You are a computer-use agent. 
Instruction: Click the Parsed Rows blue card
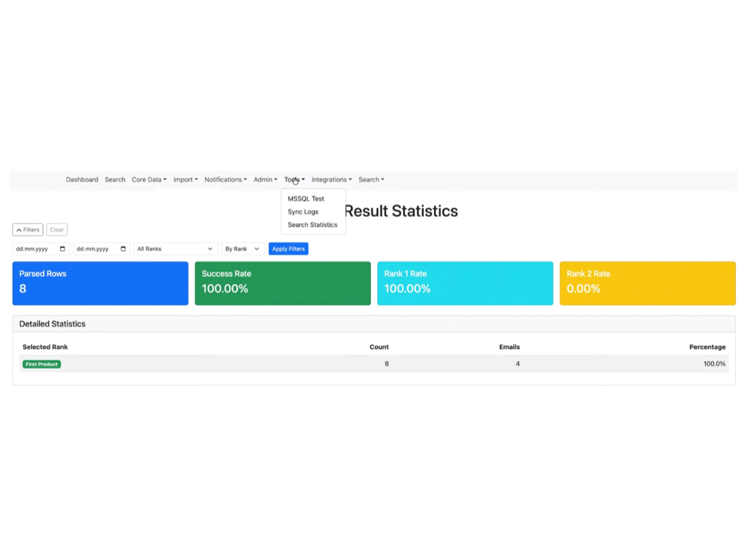pyautogui.click(x=100, y=283)
